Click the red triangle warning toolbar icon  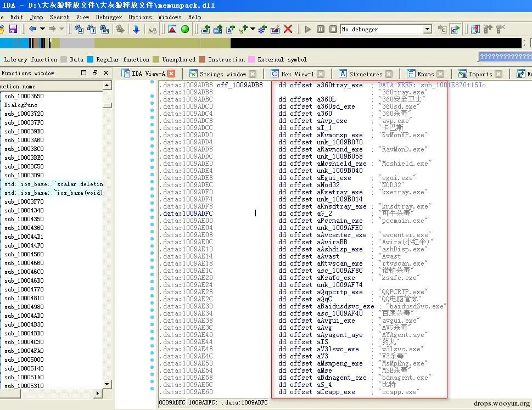172,29
